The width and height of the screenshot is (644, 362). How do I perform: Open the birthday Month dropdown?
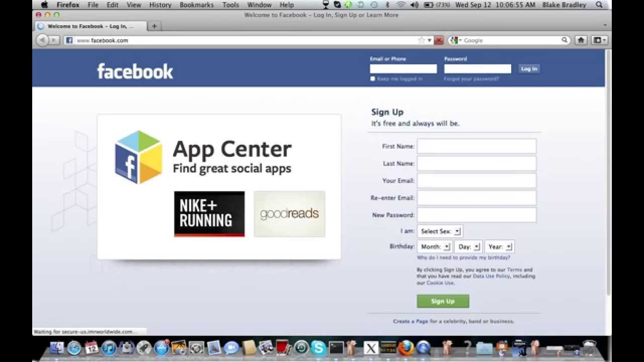coord(434,246)
